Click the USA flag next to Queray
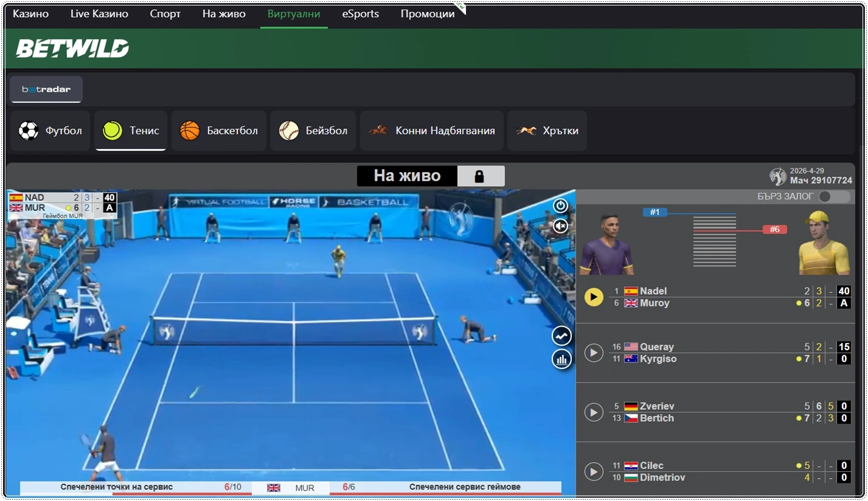868x501 pixels. (x=631, y=347)
